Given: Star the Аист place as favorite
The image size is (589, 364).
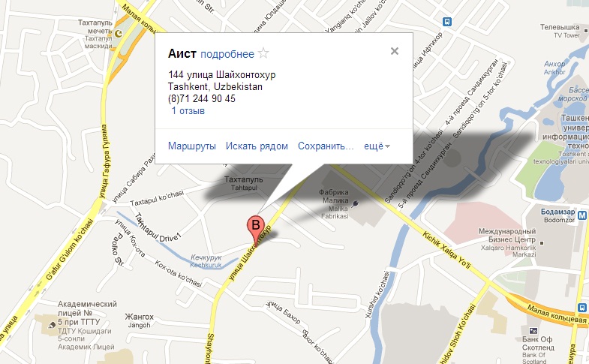Looking at the screenshot, I should (x=263, y=53).
